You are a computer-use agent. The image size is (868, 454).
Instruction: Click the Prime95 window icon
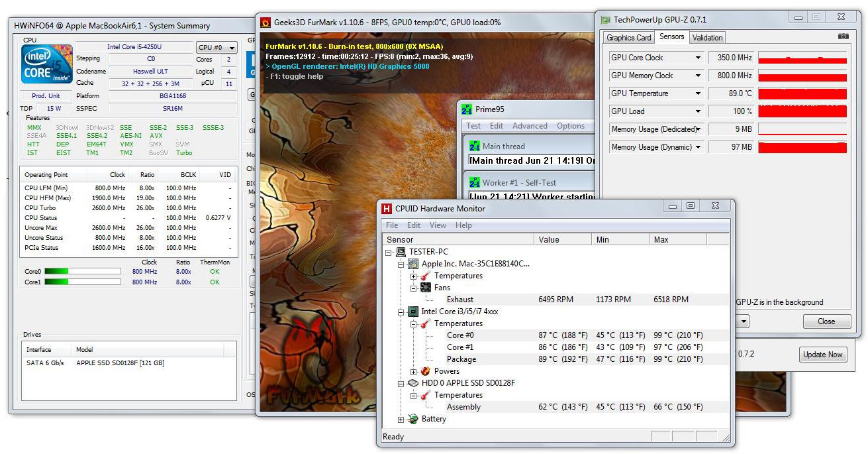point(467,109)
